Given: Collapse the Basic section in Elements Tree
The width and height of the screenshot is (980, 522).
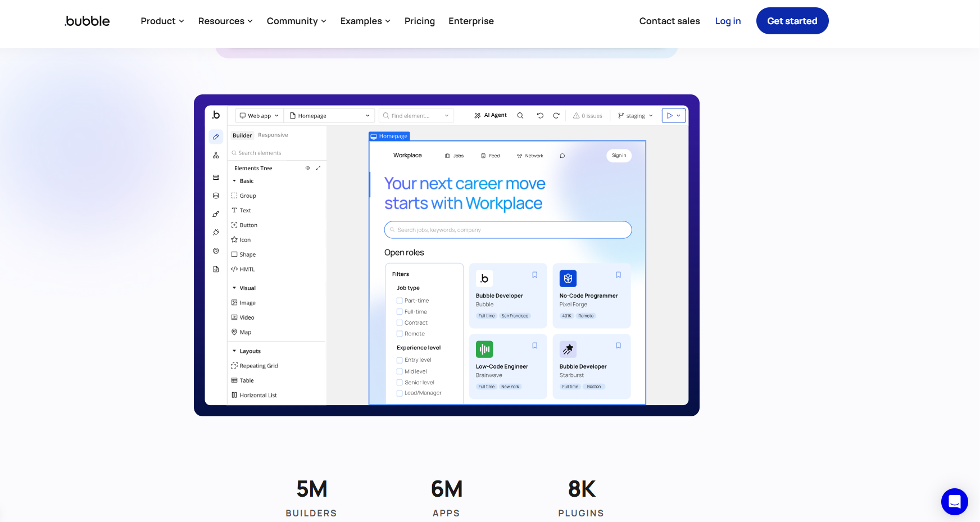Looking at the screenshot, I should [x=234, y=181].
